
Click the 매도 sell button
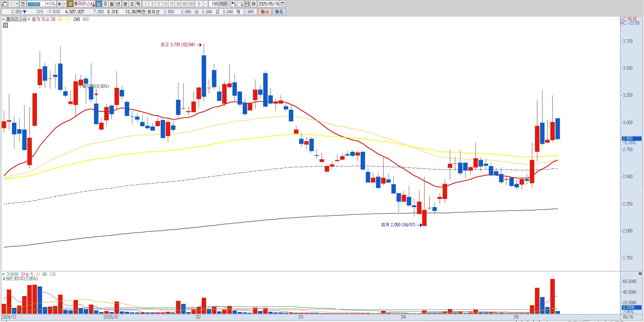coord(279,12)
